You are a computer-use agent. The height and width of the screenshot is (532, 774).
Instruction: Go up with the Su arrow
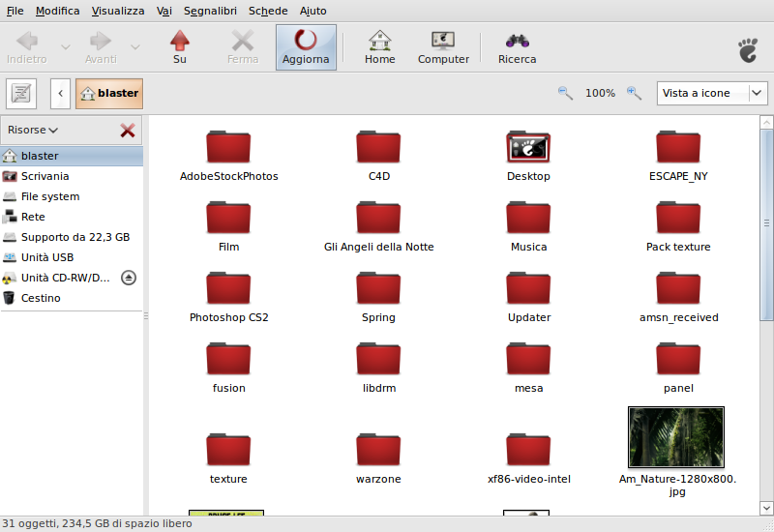pos(180,46)
